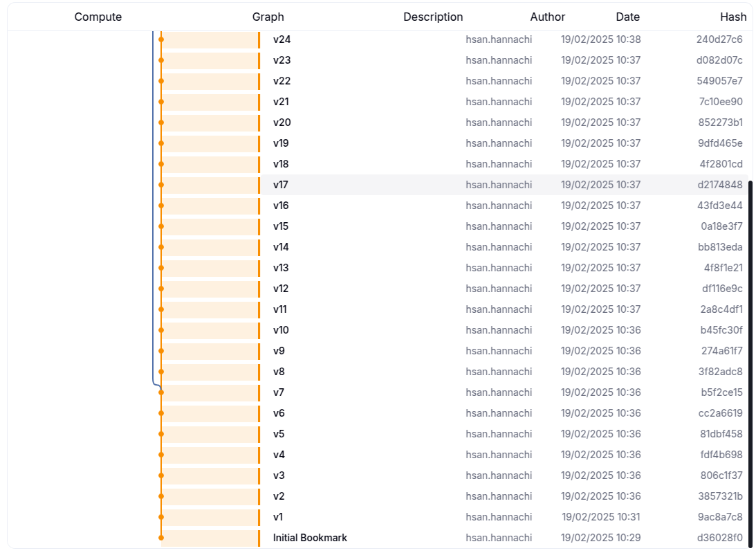Click the orange commit dot for v24
756x553 pixels.
161,39
